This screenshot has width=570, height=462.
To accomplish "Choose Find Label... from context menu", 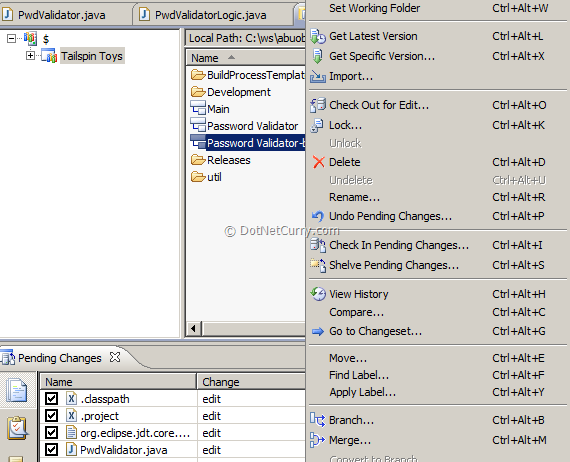I will pyautogui.click(x=437, y=375).
